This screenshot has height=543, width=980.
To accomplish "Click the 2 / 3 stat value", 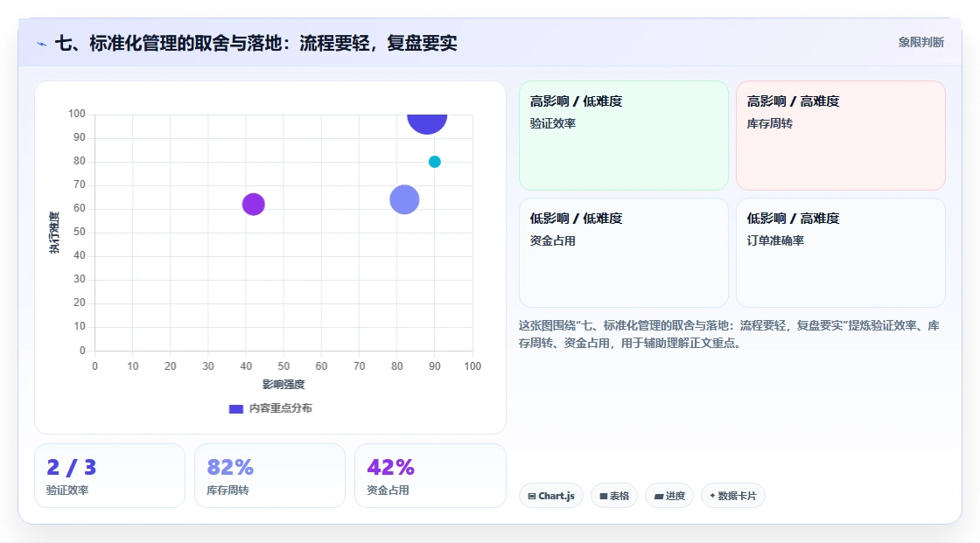I will (x=71, y=468).
